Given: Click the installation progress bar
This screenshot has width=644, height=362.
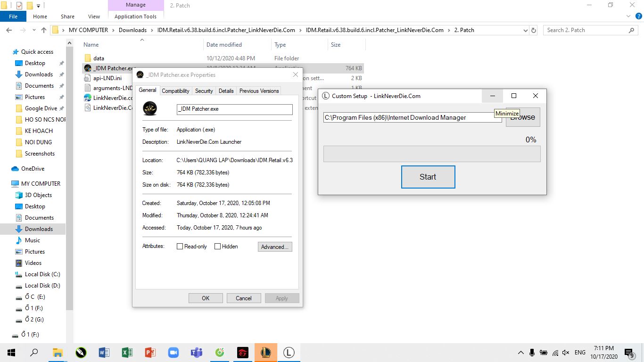Looking at the screenshot, I should (x=431, y=154).
